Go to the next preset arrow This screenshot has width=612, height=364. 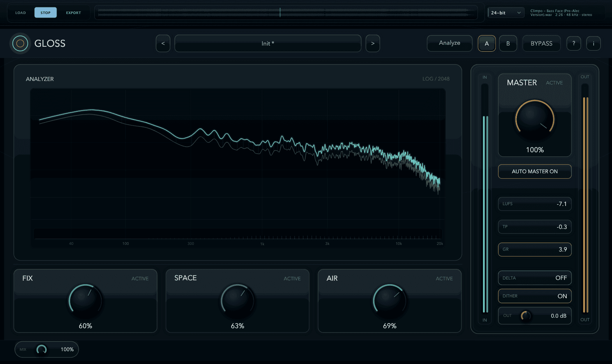pos(373,44)
